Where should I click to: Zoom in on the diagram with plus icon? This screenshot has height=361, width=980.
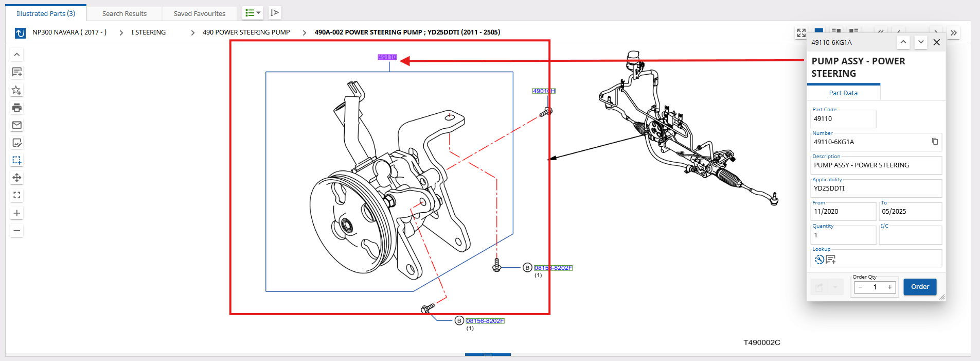pyautogui.click(x=17, y=213)
